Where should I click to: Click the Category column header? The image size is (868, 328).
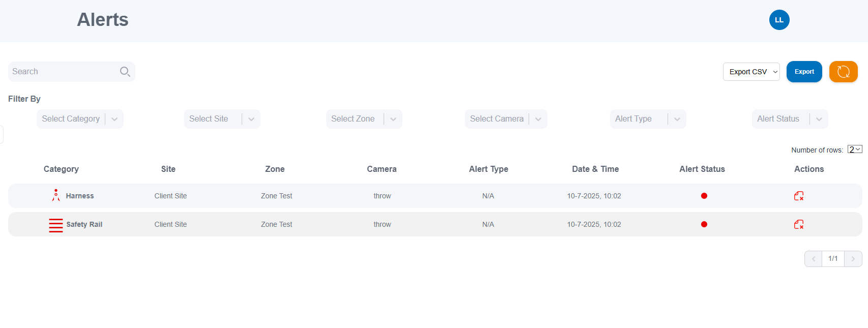click(61, 169)
